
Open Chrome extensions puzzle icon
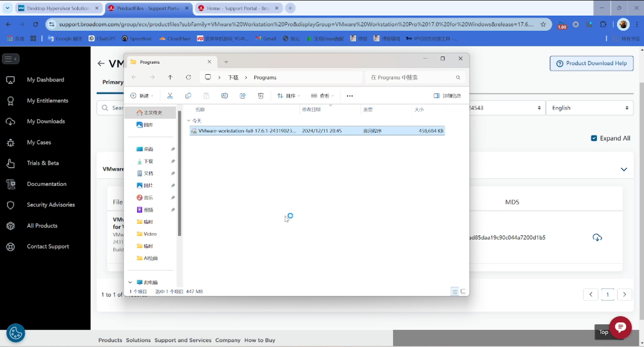(604, 24)
